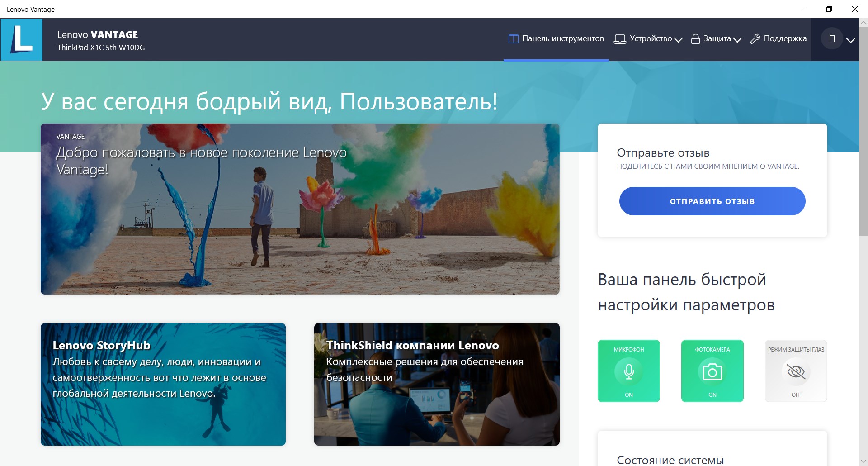Switch to the Панель инструментов tab
The image size is (868, 466).
[556, 39]
